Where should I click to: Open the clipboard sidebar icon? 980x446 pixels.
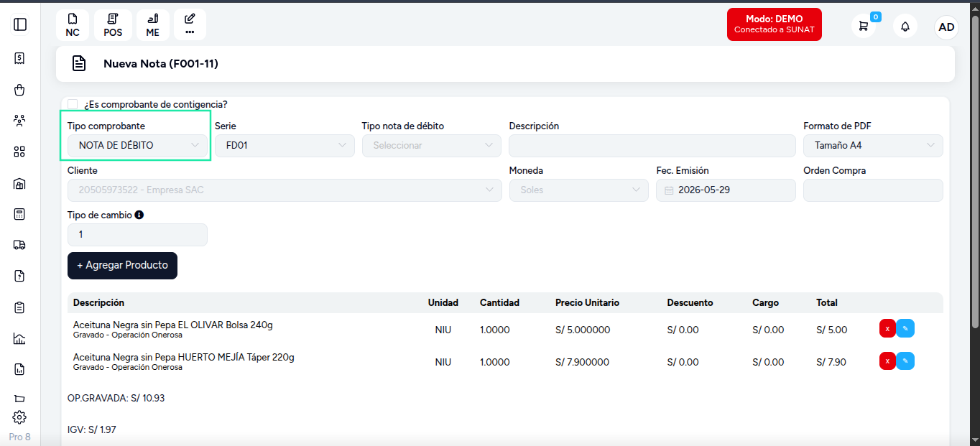pos(20,307)
